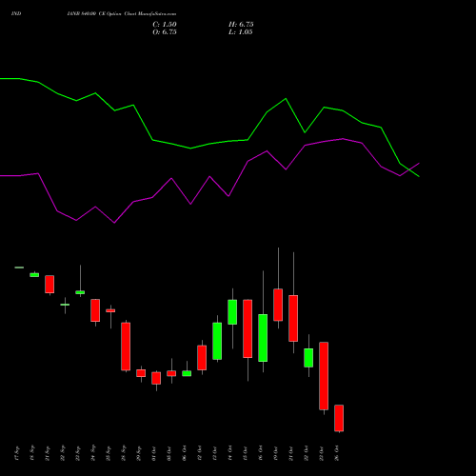Click the 'CE Option Chart' title text
Screen dimensions: 476x476
[117, 14]
